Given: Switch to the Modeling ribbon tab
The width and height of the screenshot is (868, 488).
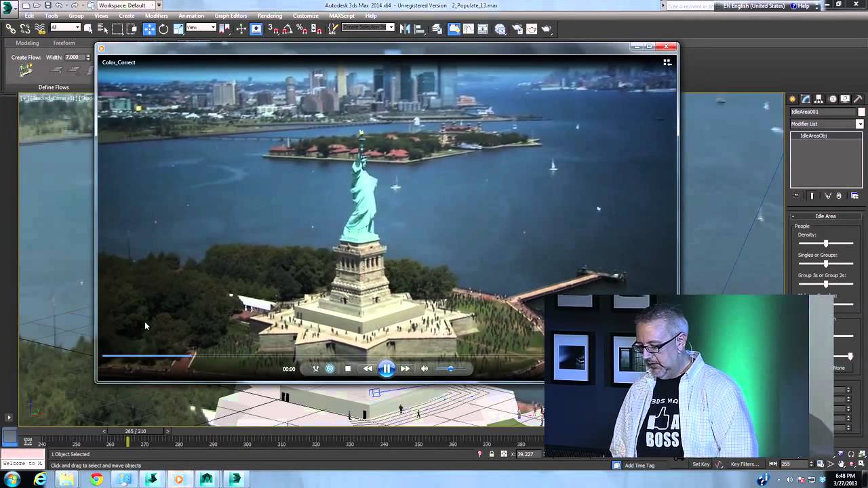Looking at the screenshot, I should pos(27,43).
